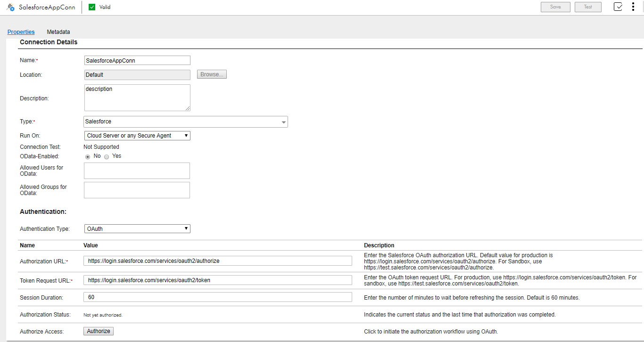Click the Authorization URL input field
This screenshot has height=342, width=644.
pyautogui.click(x=218, y=261)
